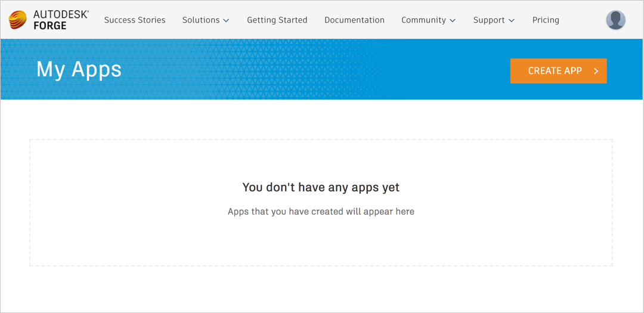Click the Autodesk Forge wordmark text
Viewport: 644px width, 313px height.
(60, 20)
